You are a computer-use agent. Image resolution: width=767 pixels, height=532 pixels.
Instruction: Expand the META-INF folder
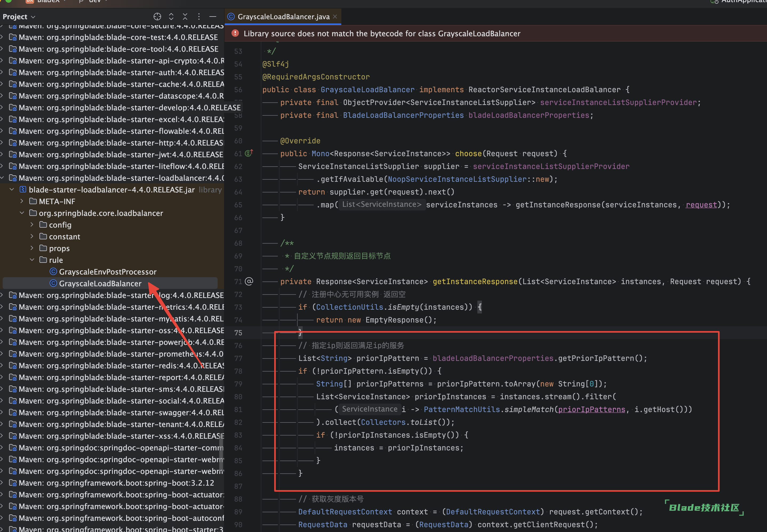[x=22, y=201]
